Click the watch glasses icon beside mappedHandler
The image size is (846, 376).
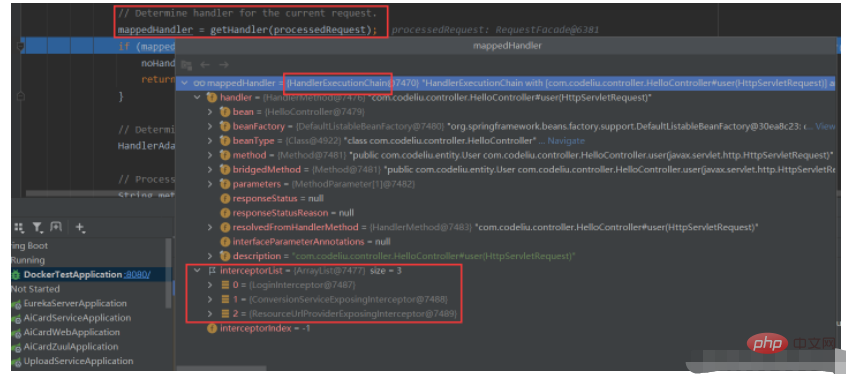pyautogui.click(x=200, y=83)
